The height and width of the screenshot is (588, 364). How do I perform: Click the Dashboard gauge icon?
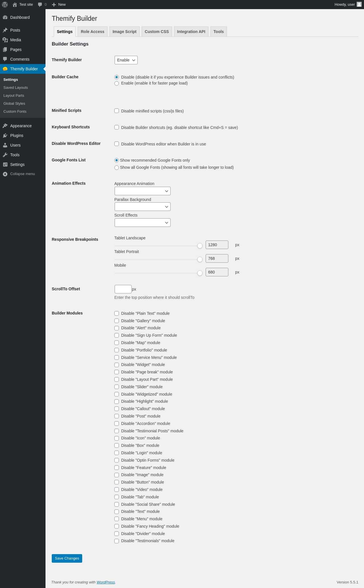tap(5, 17)
